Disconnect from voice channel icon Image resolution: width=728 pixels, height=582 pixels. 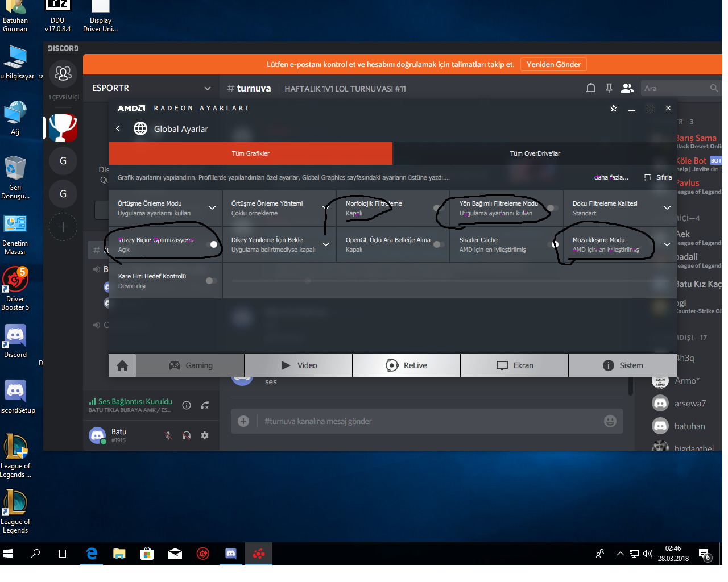tap(205, 405)
